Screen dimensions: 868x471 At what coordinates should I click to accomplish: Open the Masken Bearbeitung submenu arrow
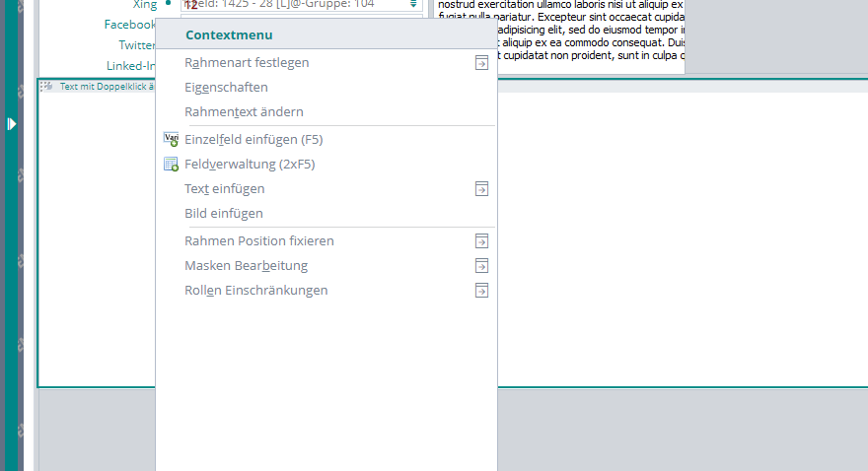481,266
